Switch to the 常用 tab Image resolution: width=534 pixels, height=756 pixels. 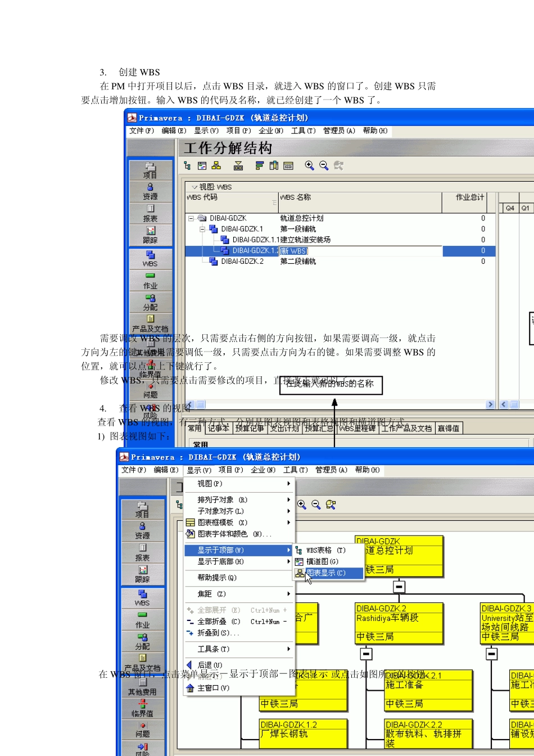pos(194,428)
